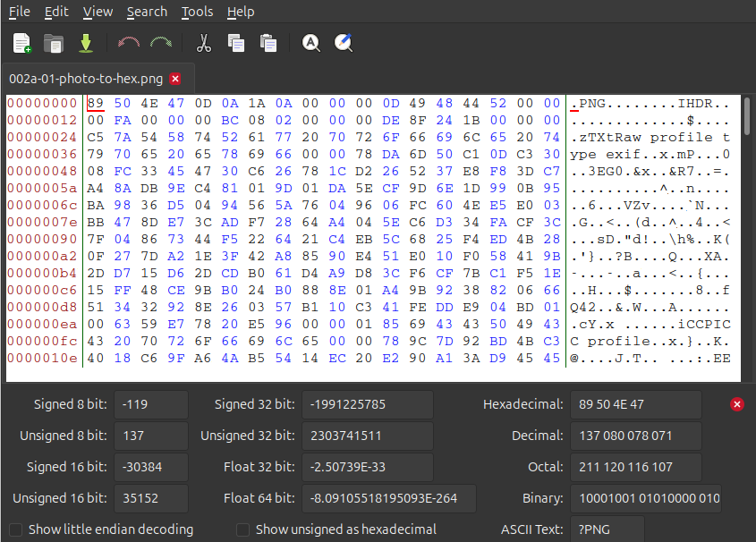Viewport: 756px width, 542px height.
Task: Click the Signed 32 bit field
Action: (x=368, y=404)
